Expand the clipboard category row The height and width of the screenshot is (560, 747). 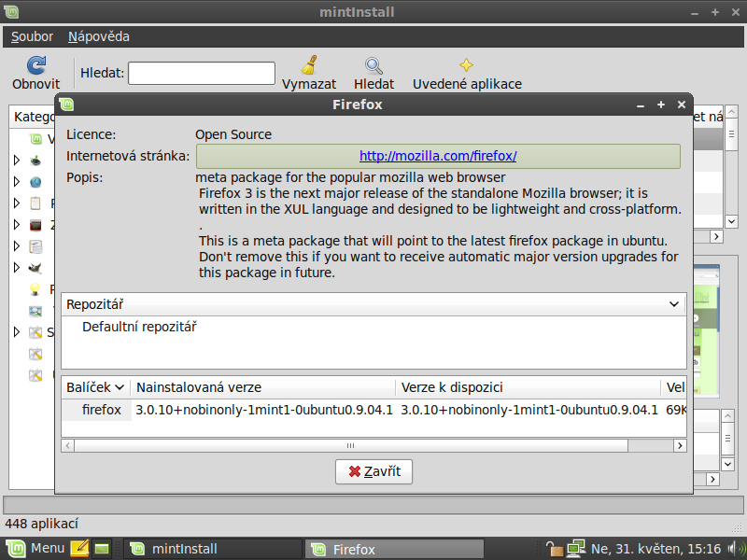17,203
